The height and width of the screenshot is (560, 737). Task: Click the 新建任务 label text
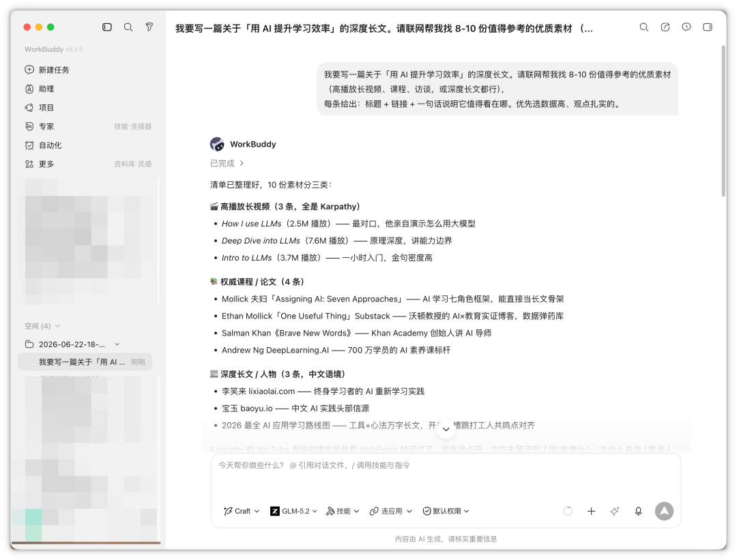54,70
